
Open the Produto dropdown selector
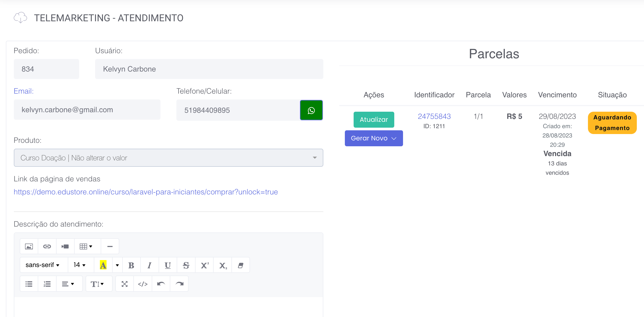point(168,158)
